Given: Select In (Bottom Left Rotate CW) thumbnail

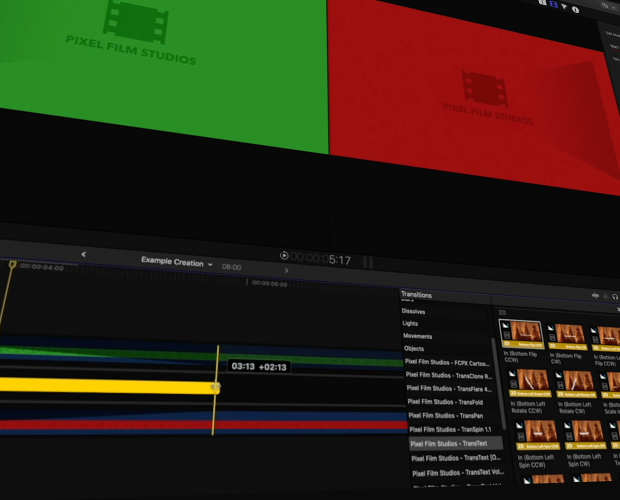Looking at the screenshot, I should (575, 385).
